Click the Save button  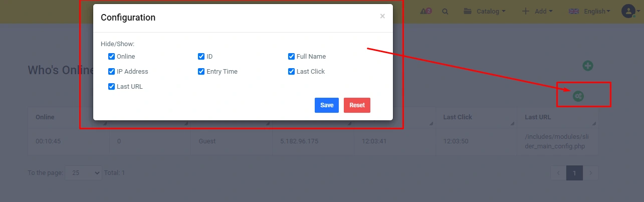327,105
